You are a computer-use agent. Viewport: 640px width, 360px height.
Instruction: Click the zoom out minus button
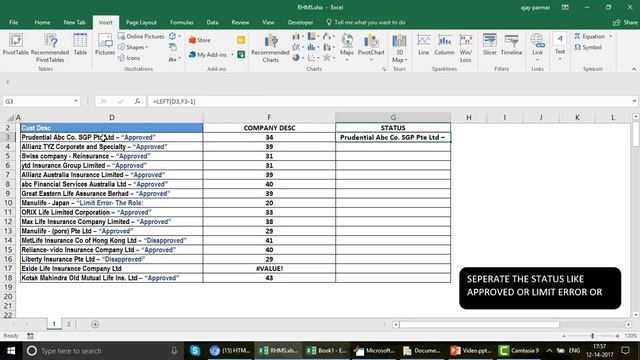[564, 336]
